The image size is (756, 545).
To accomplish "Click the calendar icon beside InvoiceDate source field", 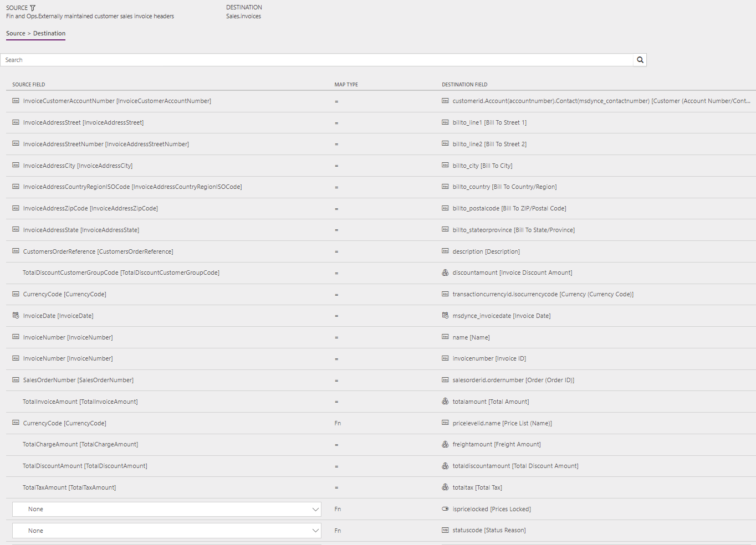I will tap(15, 316).
